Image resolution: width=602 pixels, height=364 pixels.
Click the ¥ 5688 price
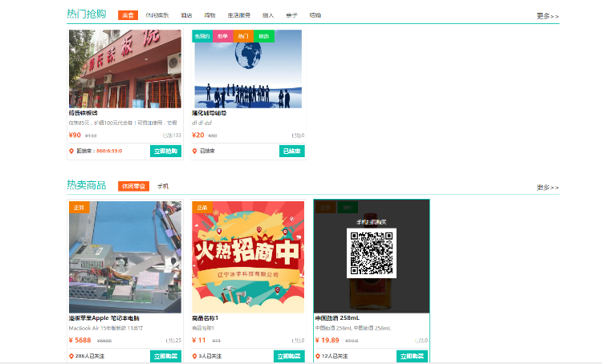click(79, 340)
